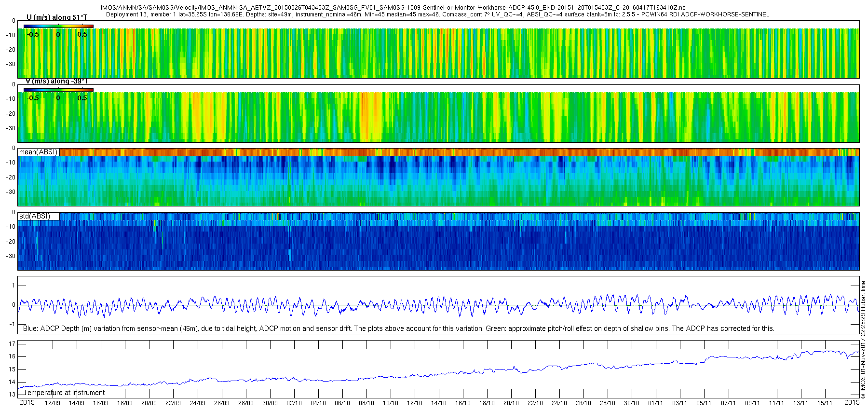Image resolution: width=868 pixels, height=410 pixels.
Task: Click the '22/09' date tick label
Action: click(173, 403)
